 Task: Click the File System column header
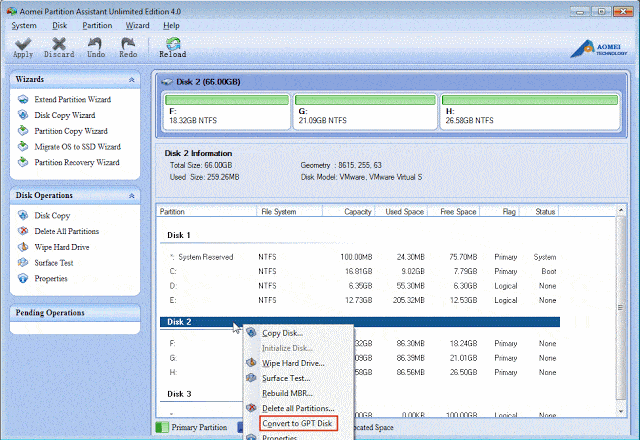click(x=289, y=211)
